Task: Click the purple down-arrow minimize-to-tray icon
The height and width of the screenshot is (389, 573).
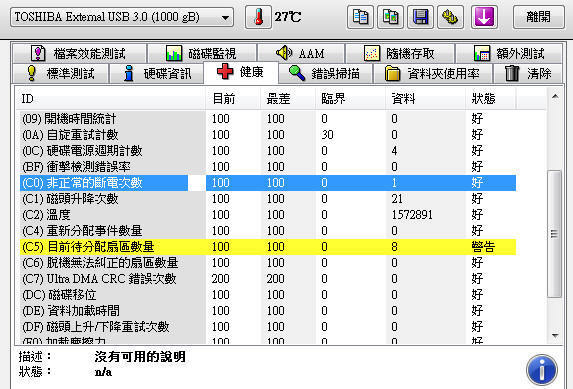Action: 484,17
